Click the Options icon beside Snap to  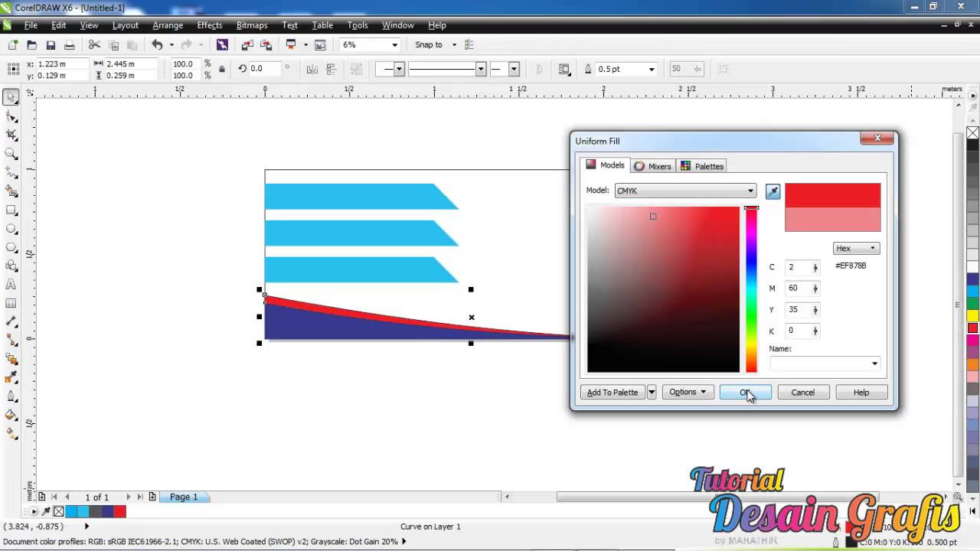pyautogui.click(x=469, y=45)
